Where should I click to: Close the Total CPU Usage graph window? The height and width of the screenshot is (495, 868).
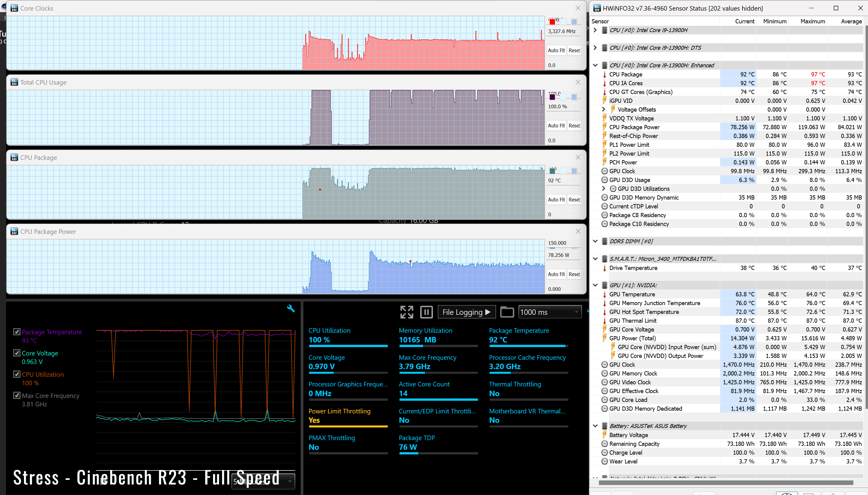578,82
